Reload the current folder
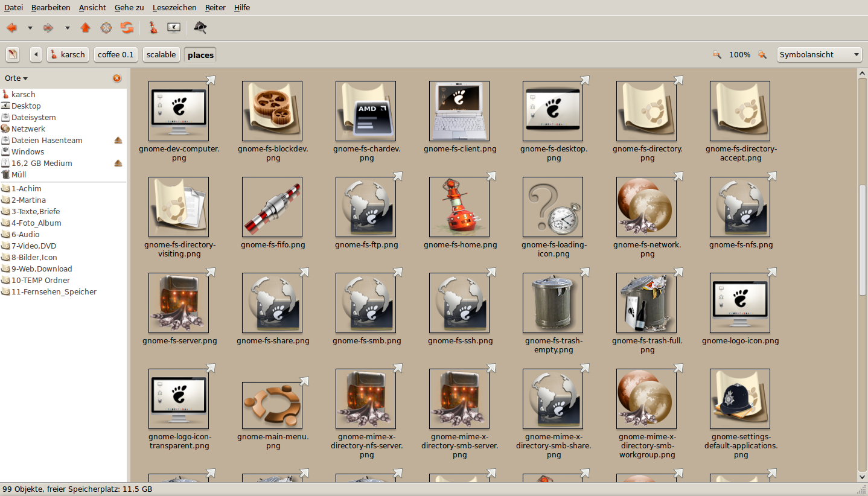This screenshot has height=496, width=868. tap(126, 28)
